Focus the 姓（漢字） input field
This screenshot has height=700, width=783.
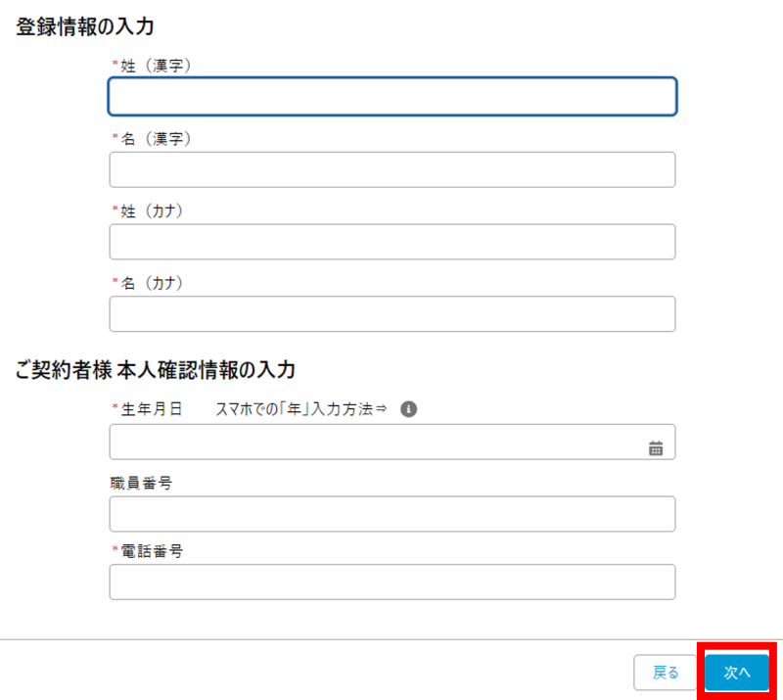pyautogui.click(x=391, y=97)
